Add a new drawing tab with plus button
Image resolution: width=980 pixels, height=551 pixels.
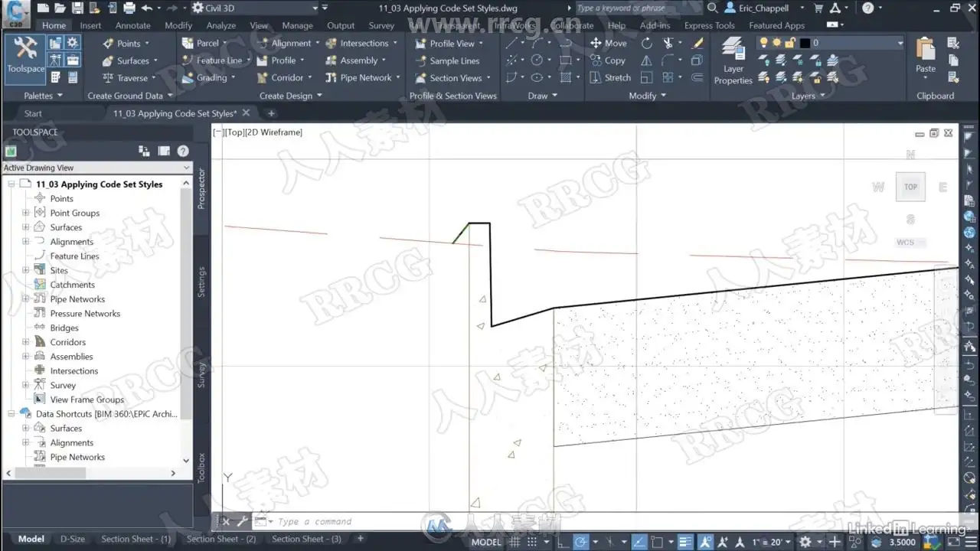[270, 113]
